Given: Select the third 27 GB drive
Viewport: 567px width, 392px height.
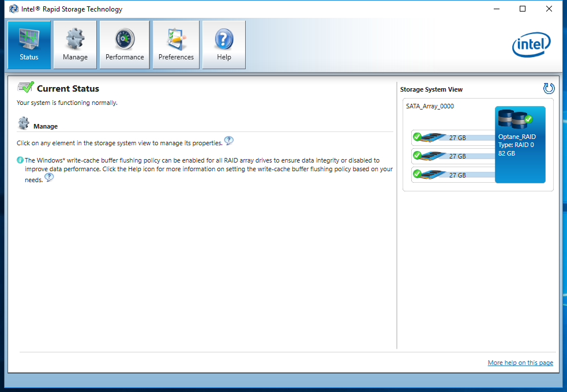Looking at the screenshot, I should pyautogui.click(x=453, y=175).
